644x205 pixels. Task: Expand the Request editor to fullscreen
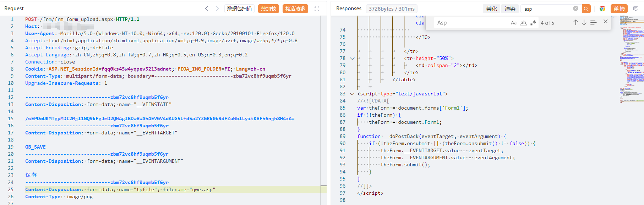click(x=317, y=9)
